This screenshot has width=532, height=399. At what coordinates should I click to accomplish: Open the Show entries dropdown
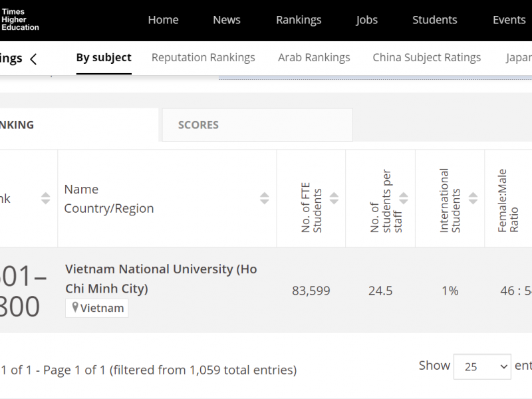pos(481,366)
